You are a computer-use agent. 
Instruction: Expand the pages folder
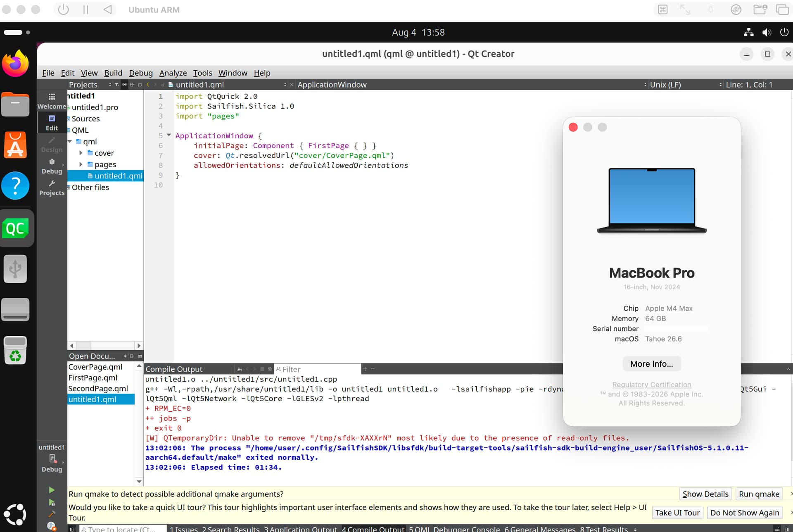[81, 164]
